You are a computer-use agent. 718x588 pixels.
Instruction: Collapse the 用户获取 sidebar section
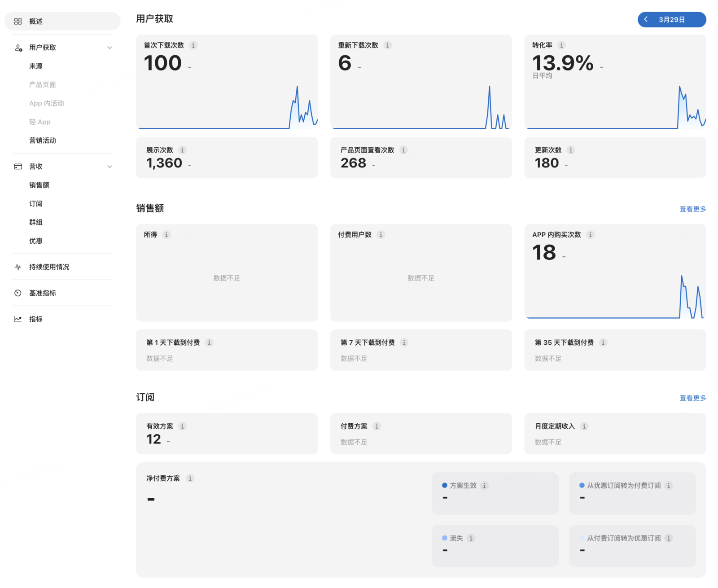pyautogui.click(x=109, y=47)
